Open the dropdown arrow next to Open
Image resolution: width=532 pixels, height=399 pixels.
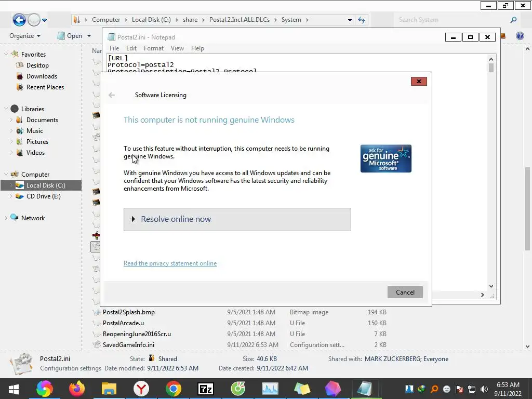point(89,36)
